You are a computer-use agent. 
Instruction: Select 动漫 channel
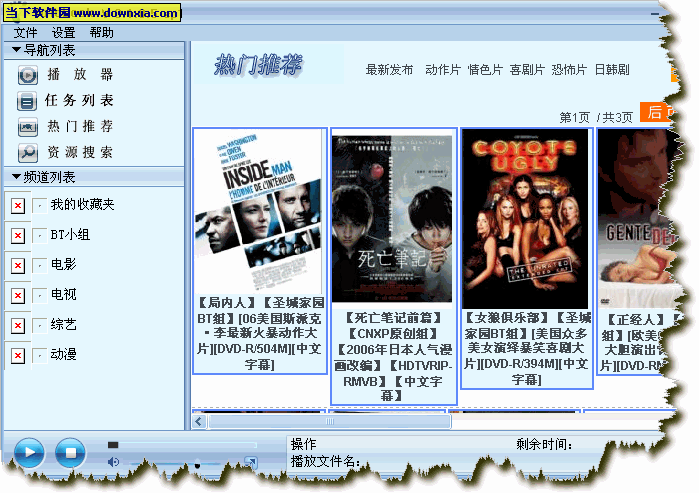click(63, 354)
